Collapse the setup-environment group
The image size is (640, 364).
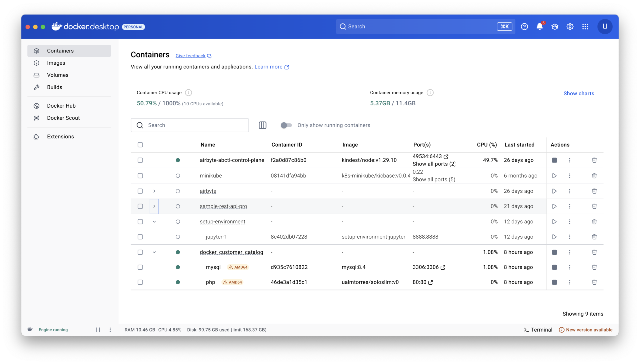pos(154,221)
